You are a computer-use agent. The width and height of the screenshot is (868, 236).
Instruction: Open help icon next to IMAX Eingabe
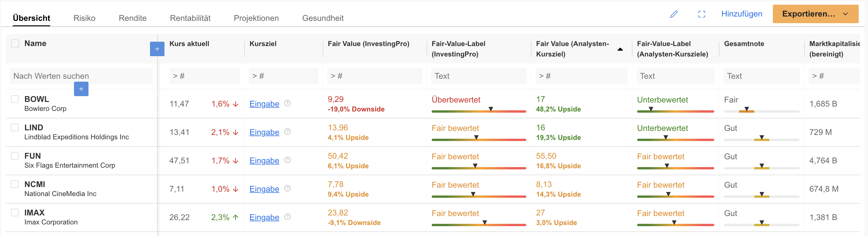tap(287, 217)
